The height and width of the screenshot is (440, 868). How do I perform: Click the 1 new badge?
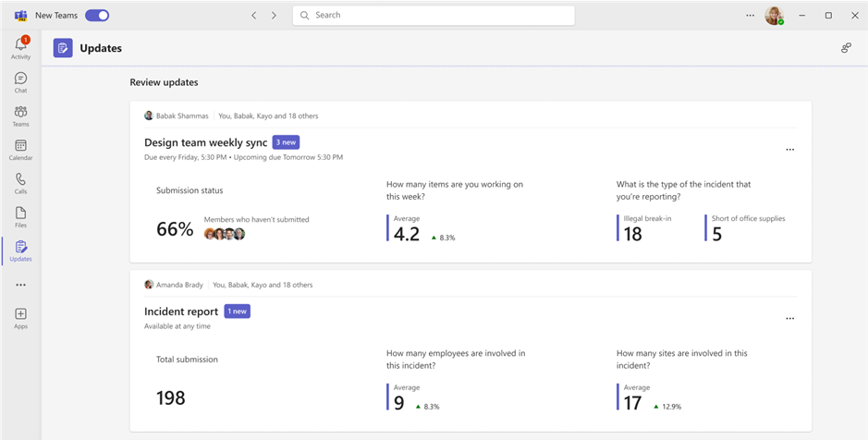(237, 312)
